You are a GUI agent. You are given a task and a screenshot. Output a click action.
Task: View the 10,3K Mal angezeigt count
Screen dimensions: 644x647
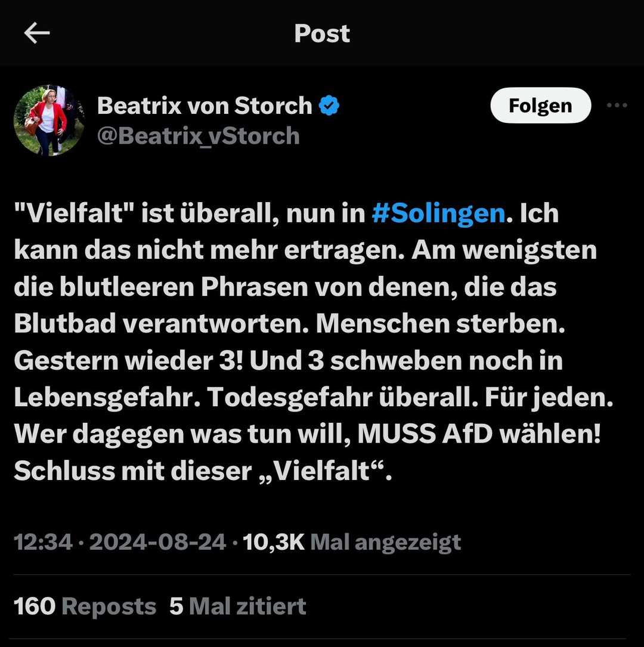click(x=352, y=542)
